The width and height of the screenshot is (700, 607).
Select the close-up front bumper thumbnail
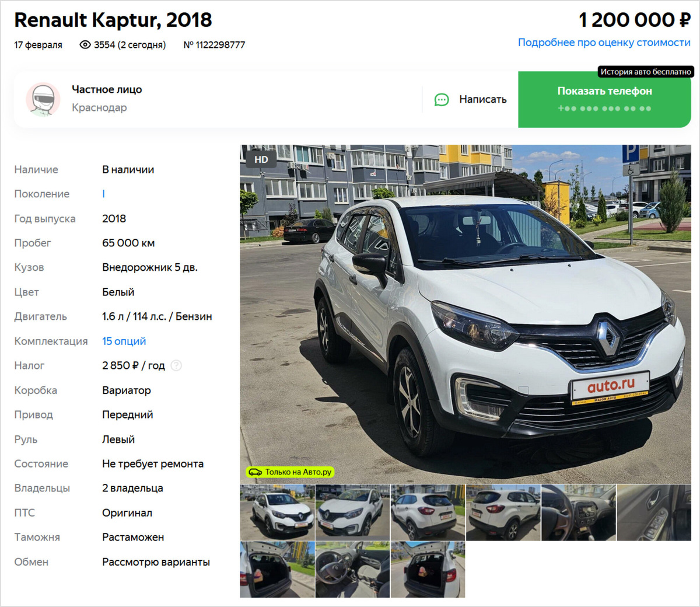click(x=352, y=512)
